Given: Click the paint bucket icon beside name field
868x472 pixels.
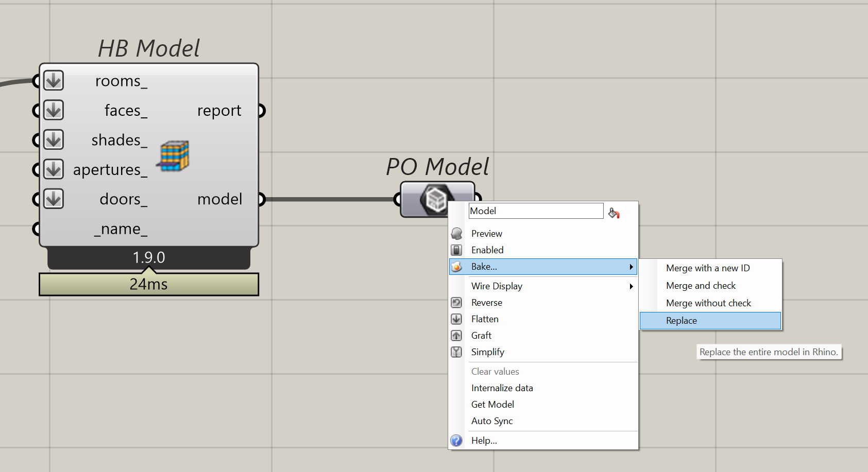Looking at the screenshot, I should (614, 213).
